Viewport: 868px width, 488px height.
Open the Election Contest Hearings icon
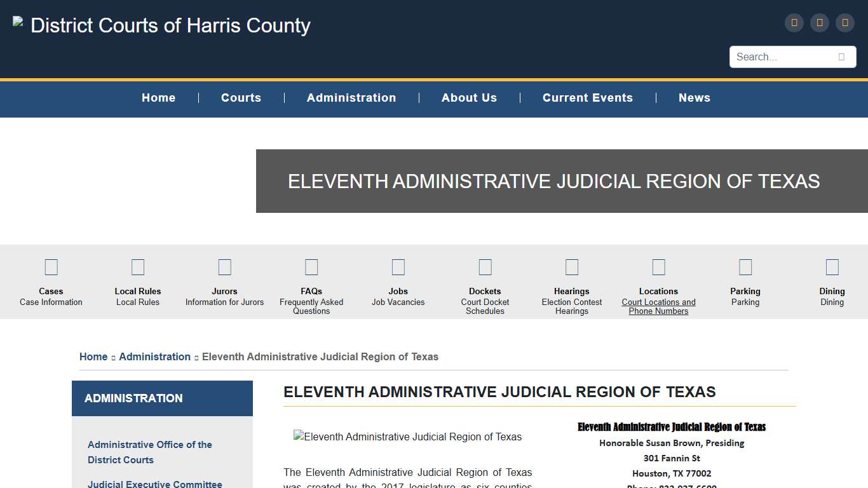(x=572, y=267)
